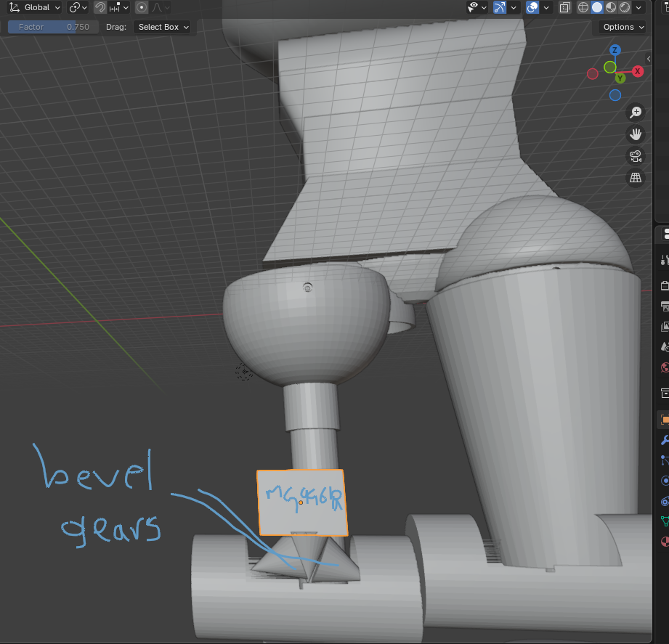Toggle X-ray mode

pos(564,7)
